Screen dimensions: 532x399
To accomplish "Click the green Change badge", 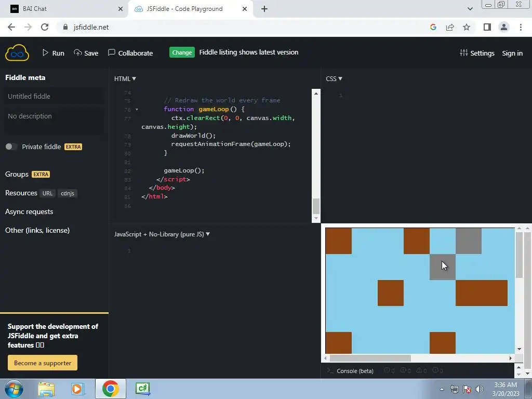I will pyautogui.click(x=182, y=52).
